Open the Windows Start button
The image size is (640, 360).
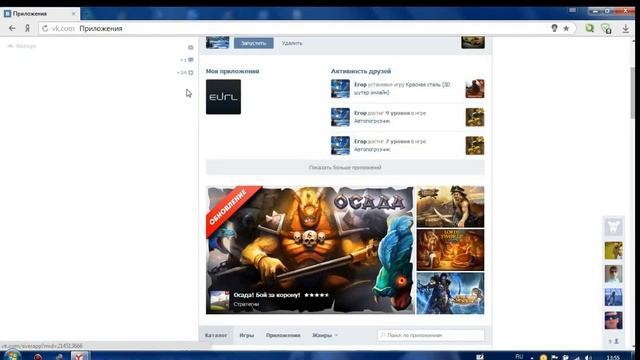pyautogui.click(x=12, y=356)
